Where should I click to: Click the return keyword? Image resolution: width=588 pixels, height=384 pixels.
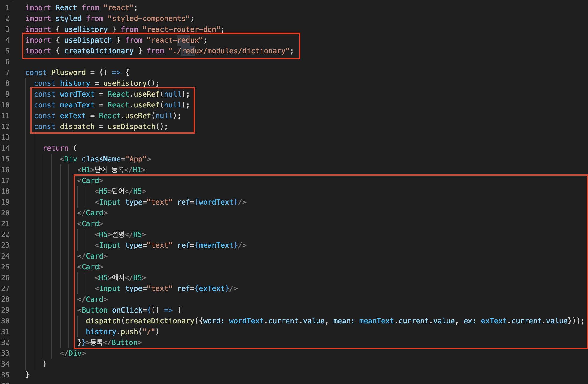click(x=56, y=148)
